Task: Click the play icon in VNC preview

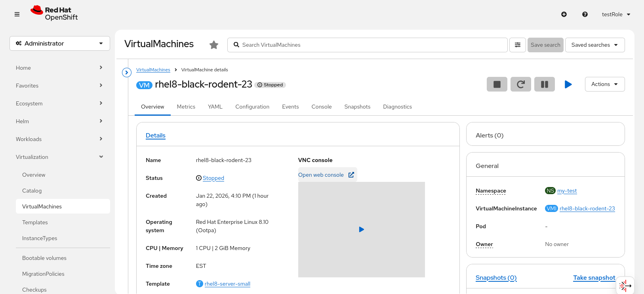Action: click(362, 229)
